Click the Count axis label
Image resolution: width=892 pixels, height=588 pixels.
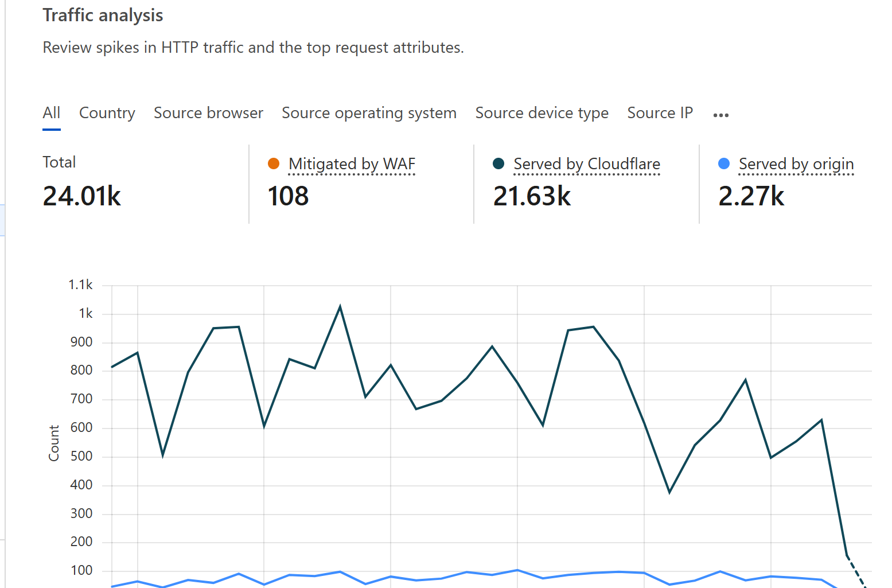tap(54, 443)
